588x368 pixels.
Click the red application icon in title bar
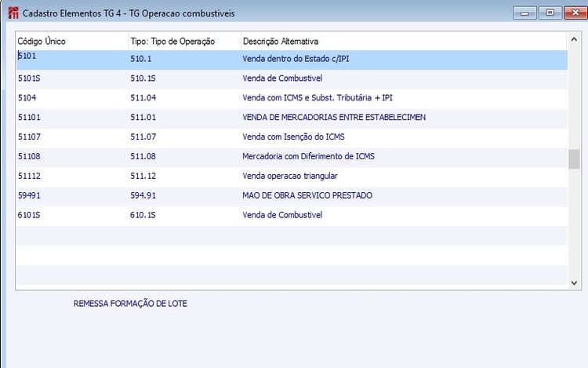13,13
